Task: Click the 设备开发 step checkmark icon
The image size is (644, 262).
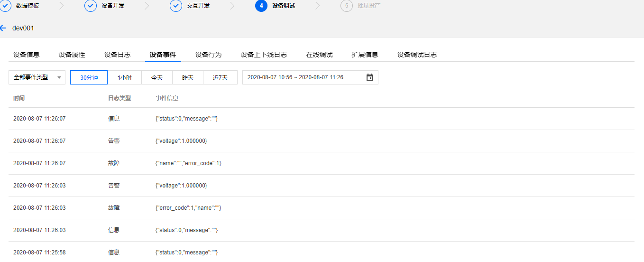Action: [x=91, y=6]
